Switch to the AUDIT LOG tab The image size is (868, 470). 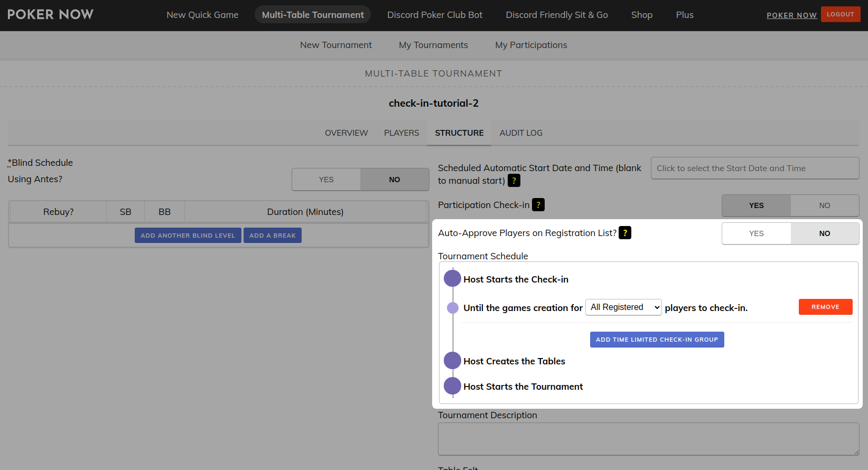tap(521, 133)
